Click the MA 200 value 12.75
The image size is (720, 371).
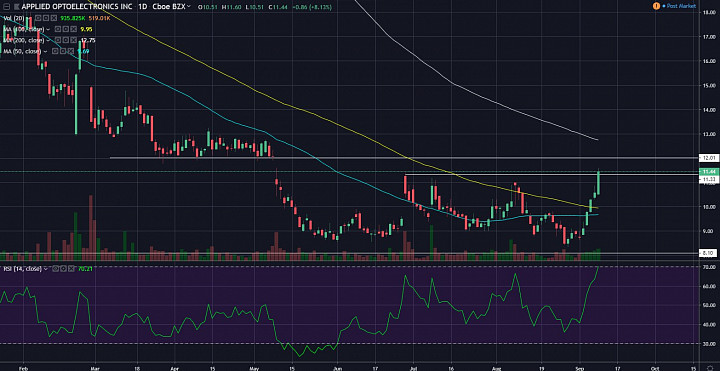click(x=88, y=40)
